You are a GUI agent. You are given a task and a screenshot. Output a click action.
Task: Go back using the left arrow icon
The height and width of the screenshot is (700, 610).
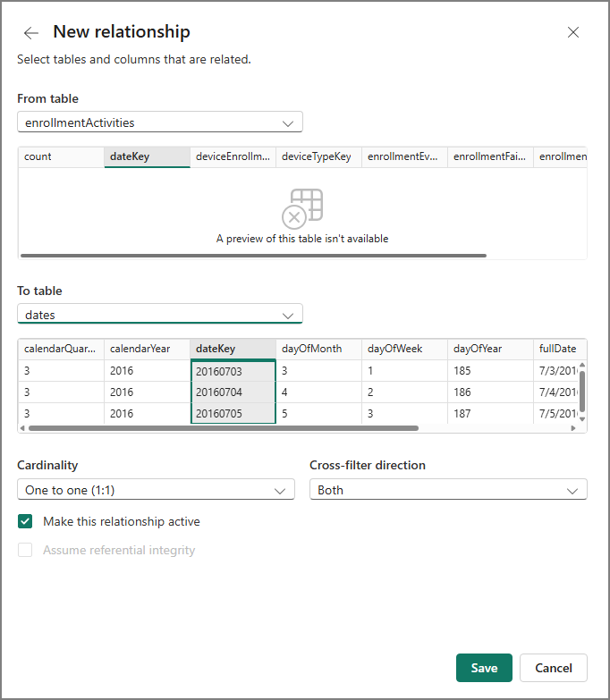click(31, 32)
